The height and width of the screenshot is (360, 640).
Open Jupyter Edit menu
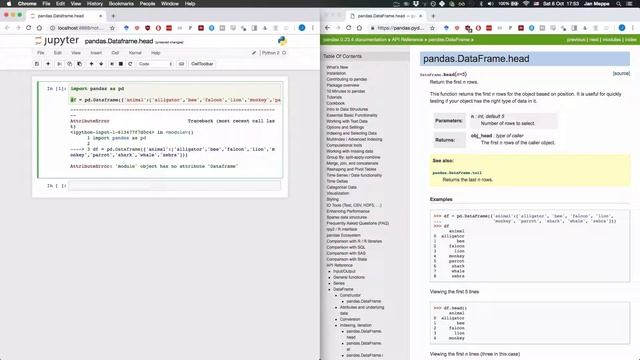(x=58, y=53)
